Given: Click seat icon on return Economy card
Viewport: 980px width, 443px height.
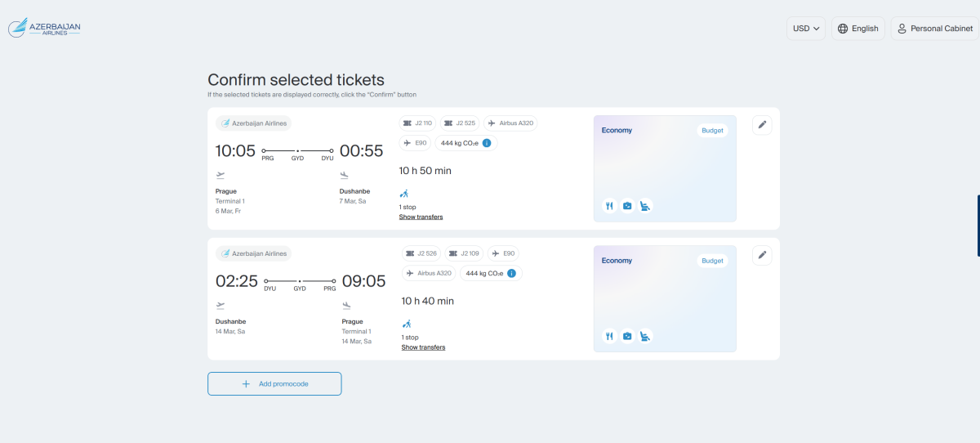Looking at the screenshot, I should point(644,336).
